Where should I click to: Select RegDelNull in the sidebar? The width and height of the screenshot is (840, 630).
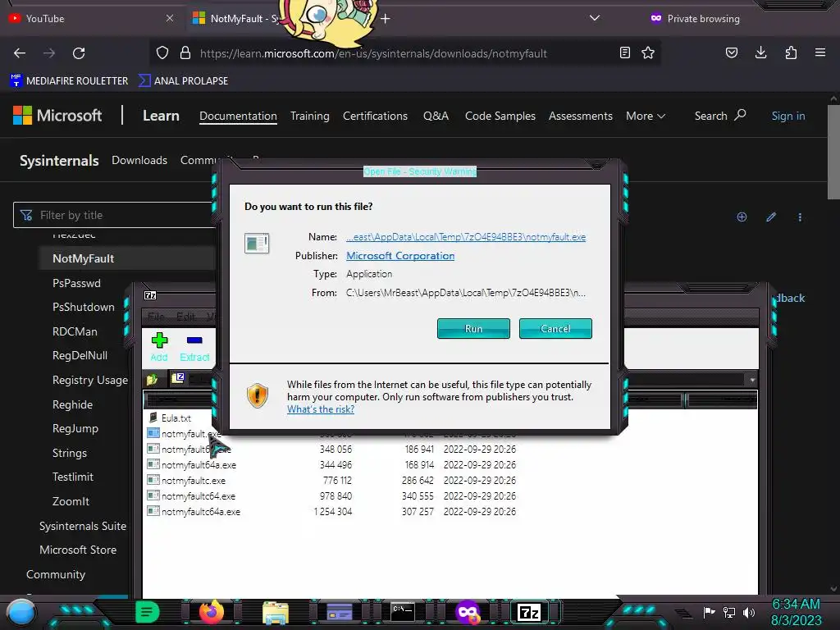80,356
